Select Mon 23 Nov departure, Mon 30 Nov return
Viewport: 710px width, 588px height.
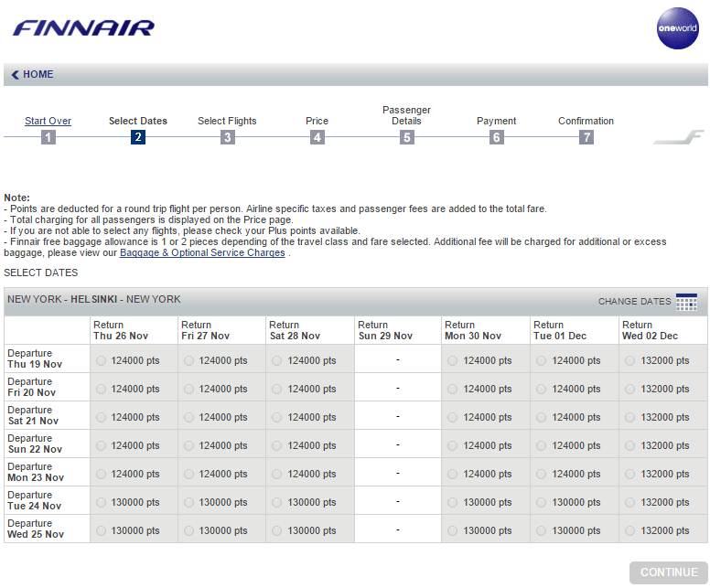pyautogui.click(x=452, y=475)
